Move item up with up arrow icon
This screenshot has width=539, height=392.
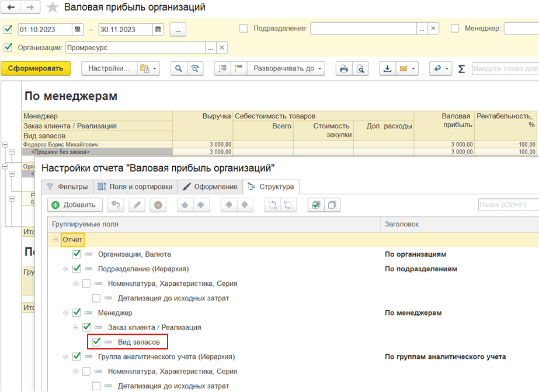(x=185, y=205)
